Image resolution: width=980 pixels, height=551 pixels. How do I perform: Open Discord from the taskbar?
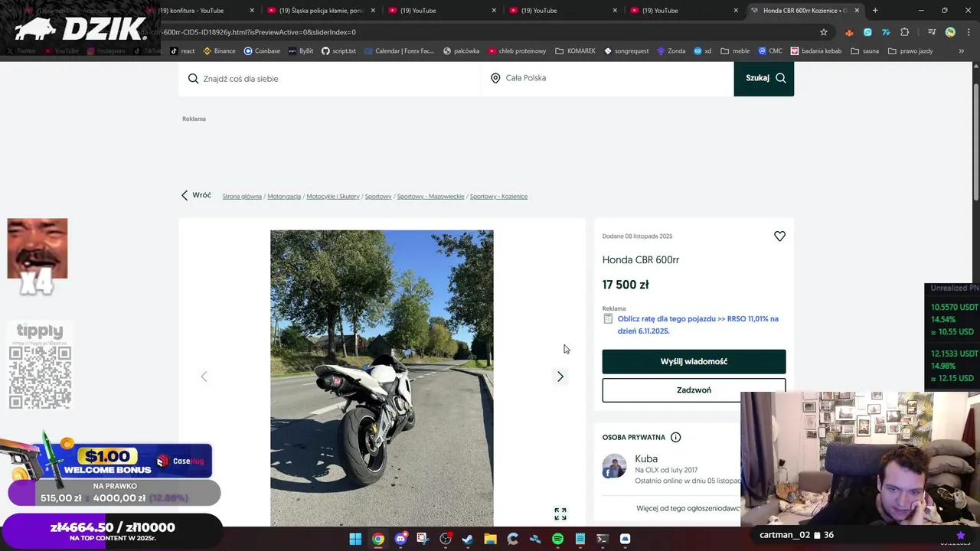[400, 539]
